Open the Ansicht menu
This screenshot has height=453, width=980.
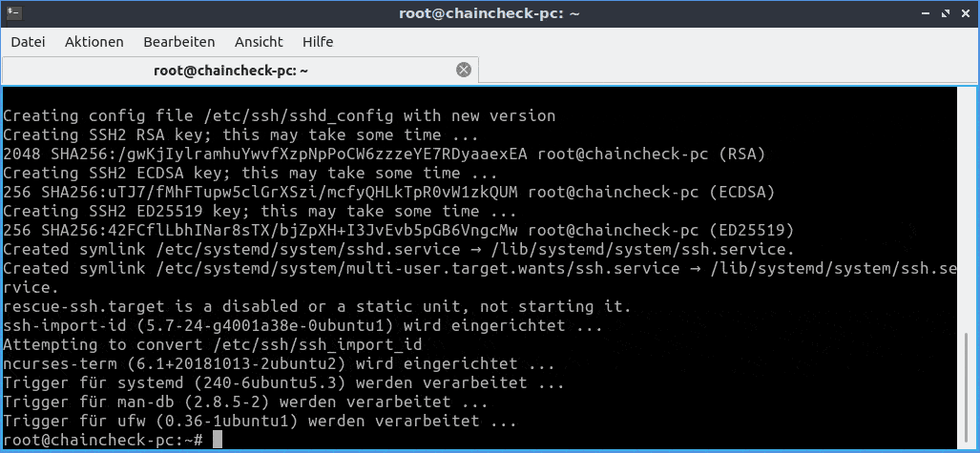259,42
